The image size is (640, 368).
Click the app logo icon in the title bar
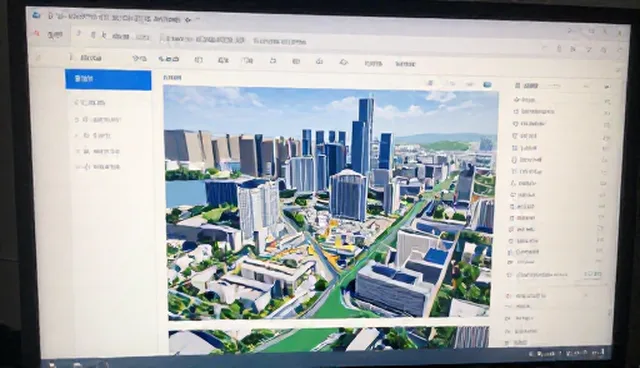click(x=36, y=15)
